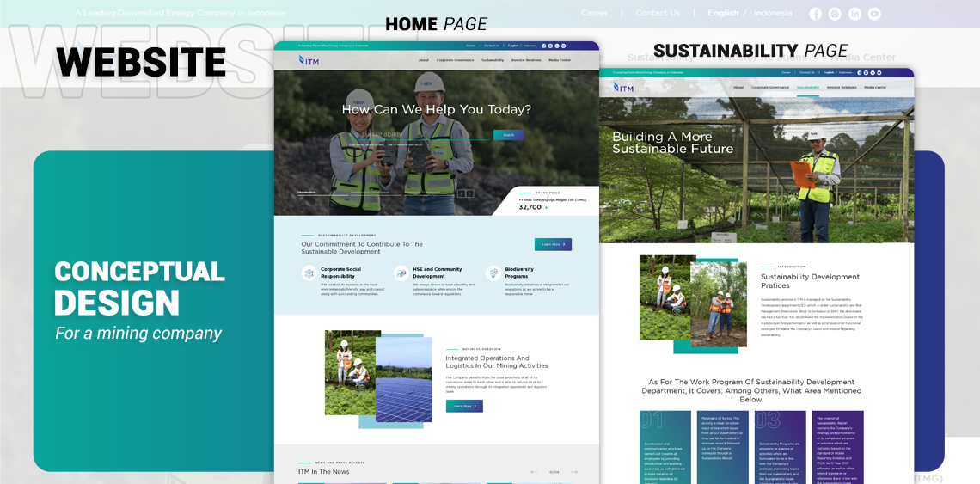Click the 03 Sustainability Programs card
Image resolution: width=980 pixels, height=484 pixels.
780,447
